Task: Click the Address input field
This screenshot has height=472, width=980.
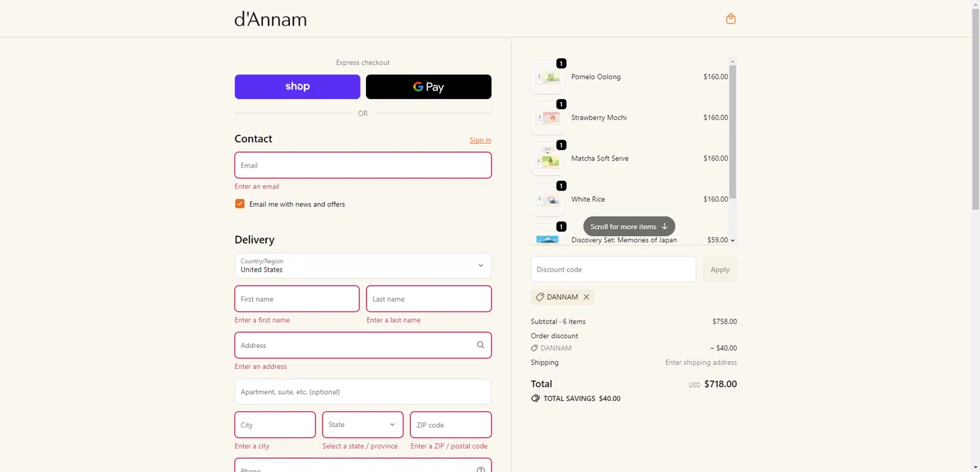Action: pos(363,345)
